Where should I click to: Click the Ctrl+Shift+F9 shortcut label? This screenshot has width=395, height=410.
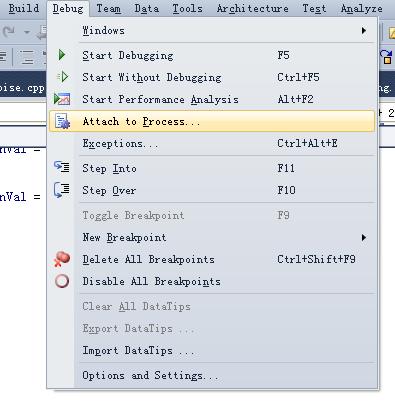316,259
